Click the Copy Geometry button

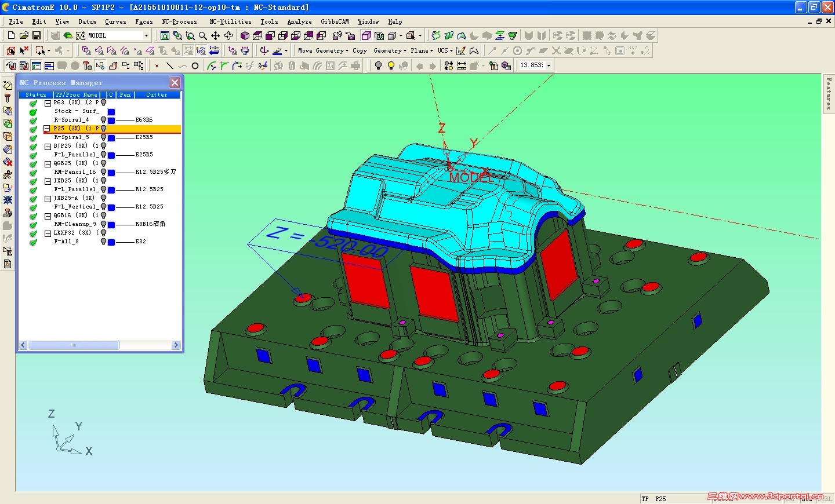point(379,50)
